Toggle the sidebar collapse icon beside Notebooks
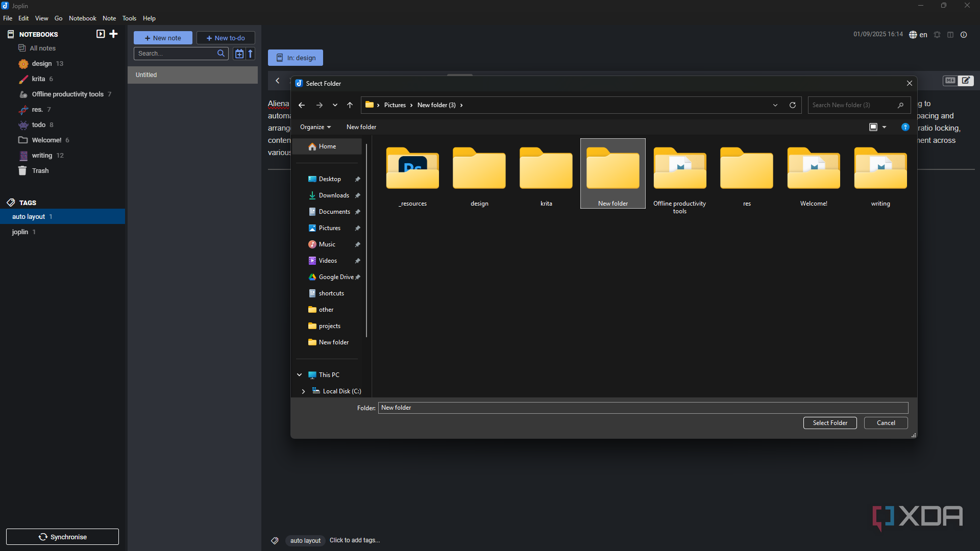This screenshot has width=980, height=551. pyautogui.click(x=101, y=34)
